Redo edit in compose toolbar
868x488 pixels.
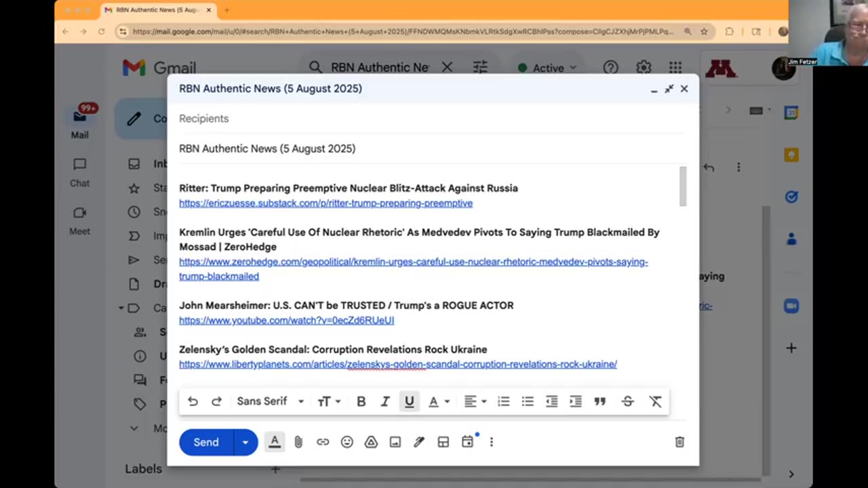point(216,401)
